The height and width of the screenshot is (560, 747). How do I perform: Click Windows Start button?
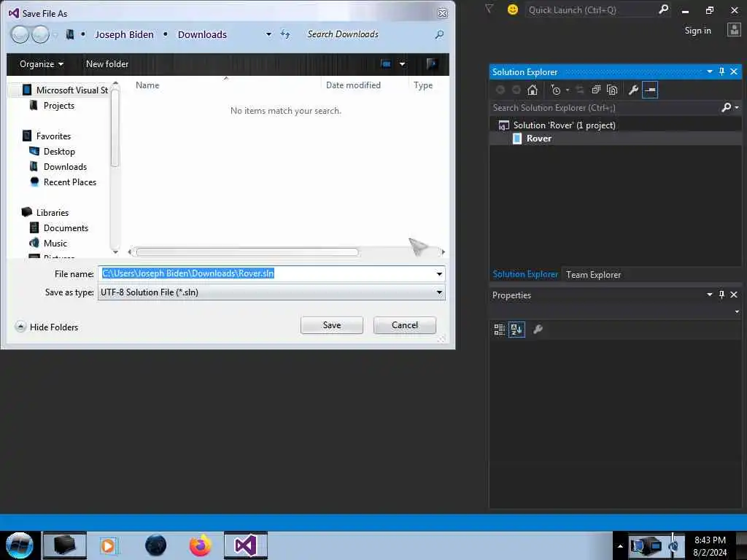tap(20, 545)
